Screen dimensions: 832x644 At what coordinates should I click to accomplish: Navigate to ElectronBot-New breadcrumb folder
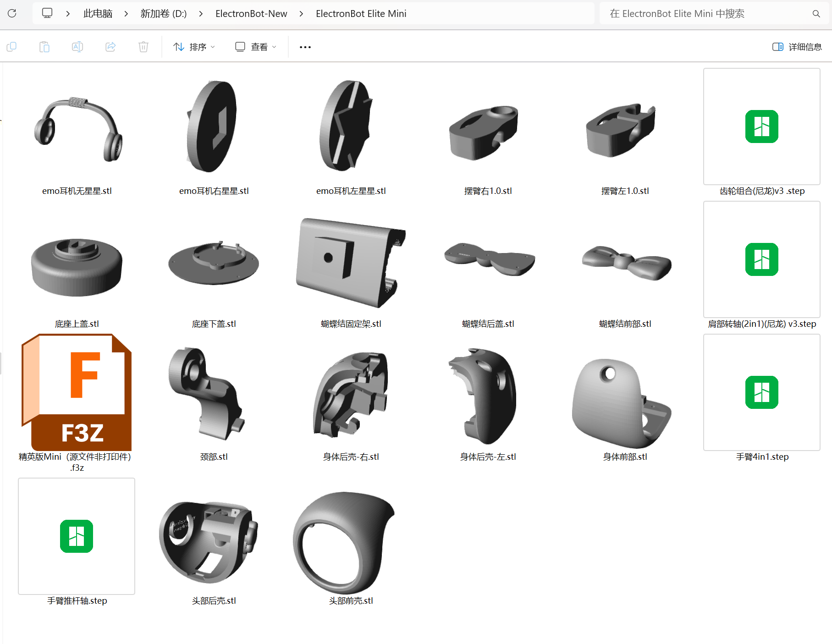[251, 14]
